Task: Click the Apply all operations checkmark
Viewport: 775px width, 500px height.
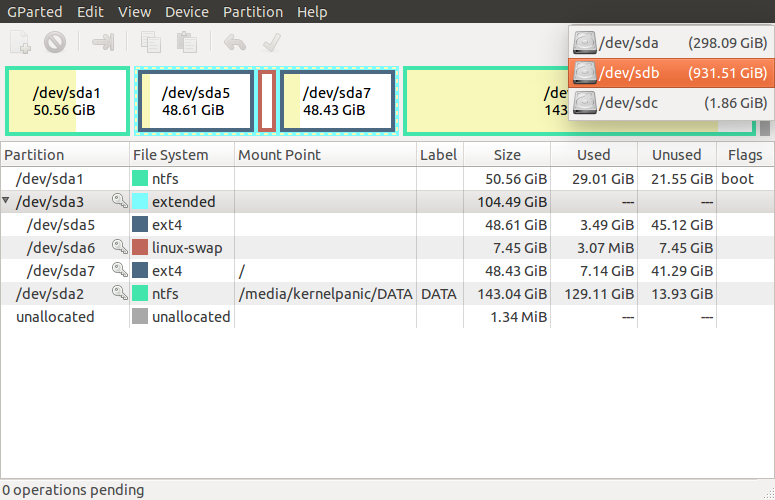Action: (x=272, y=42)
